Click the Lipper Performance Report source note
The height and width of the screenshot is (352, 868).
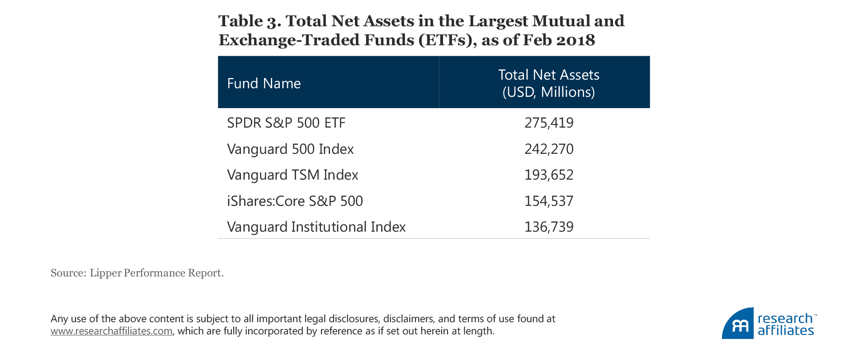137,273
